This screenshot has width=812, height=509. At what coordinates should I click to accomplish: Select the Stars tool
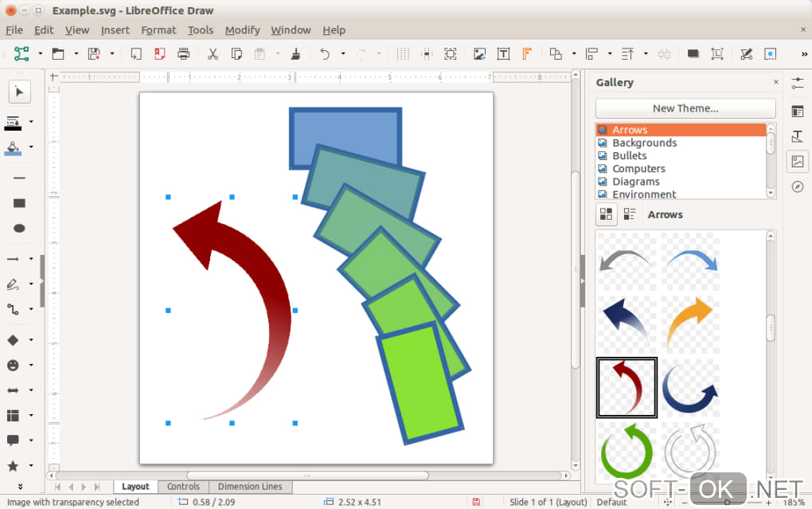click(x=13, y=466)
